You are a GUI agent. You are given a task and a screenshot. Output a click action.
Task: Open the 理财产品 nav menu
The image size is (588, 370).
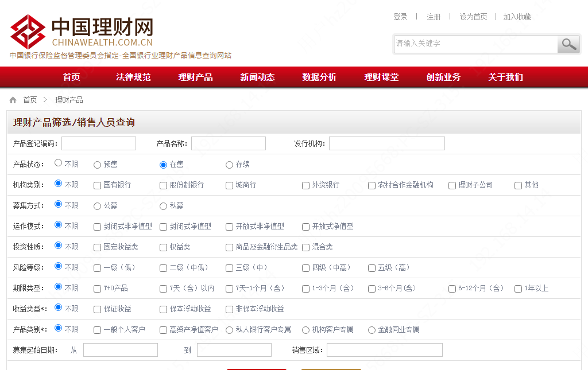[x=195, y=77]
